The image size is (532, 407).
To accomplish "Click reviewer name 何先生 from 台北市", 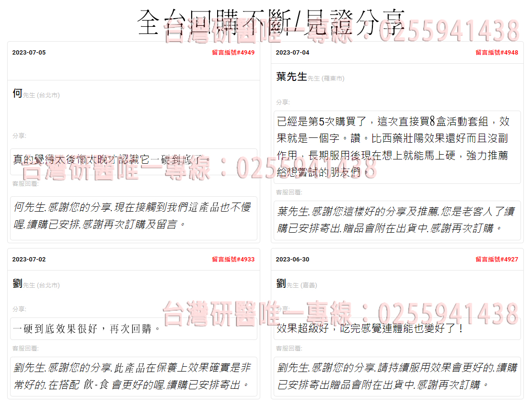I will pyautogui.click(x=35, y=94).
